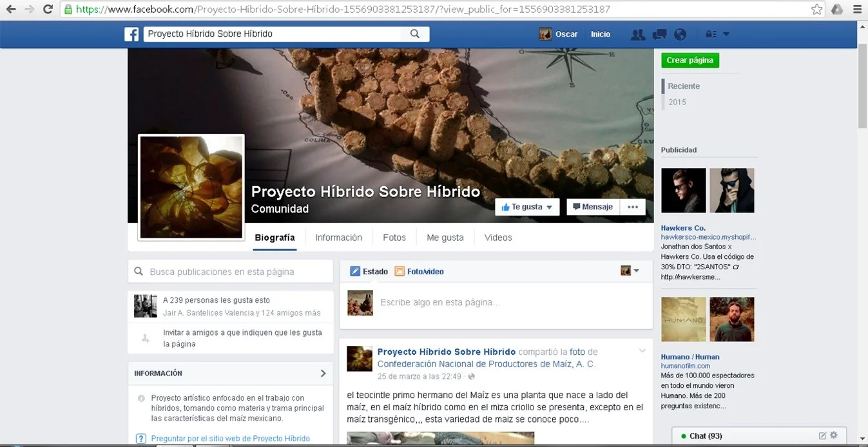Click the 239 personas les gusta text
The image size is (868, 447).
tap(217, 300)
